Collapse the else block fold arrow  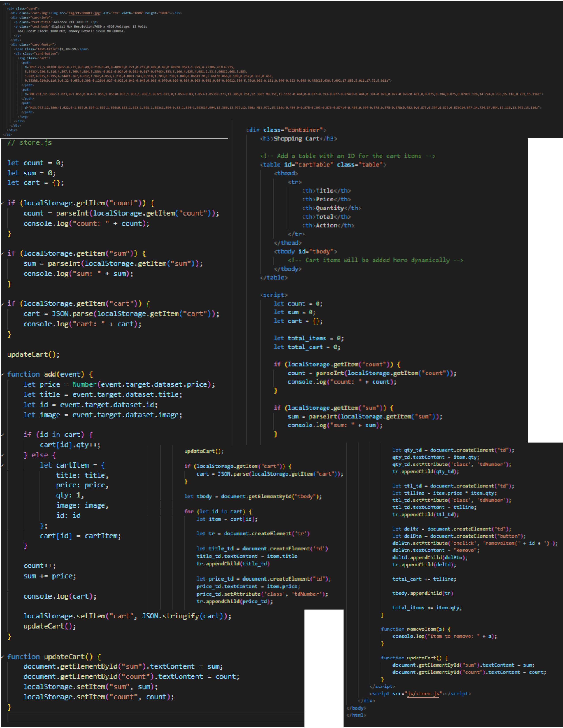[2, 455]
